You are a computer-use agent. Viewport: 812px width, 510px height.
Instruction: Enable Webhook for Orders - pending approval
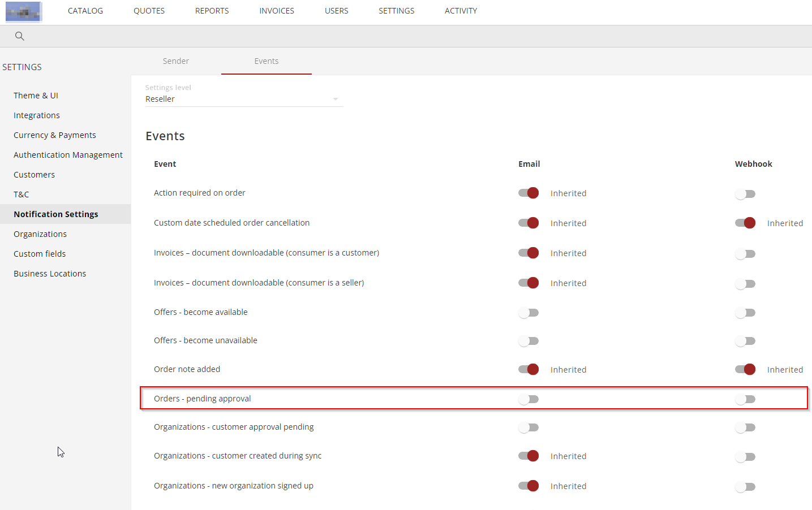click(x=745, y=399)
